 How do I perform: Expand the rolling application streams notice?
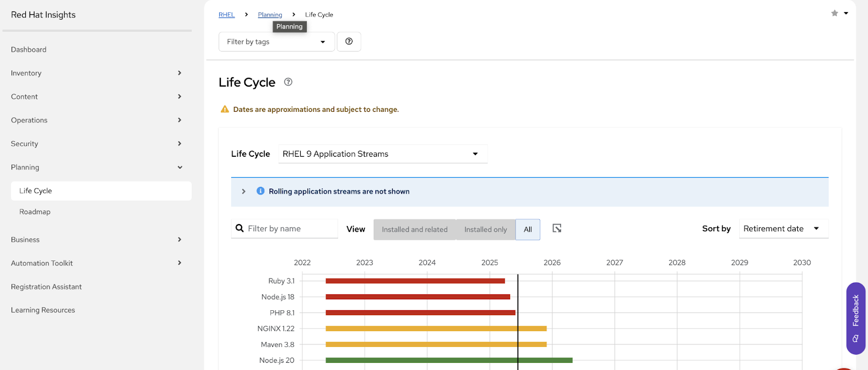[244, 191]
